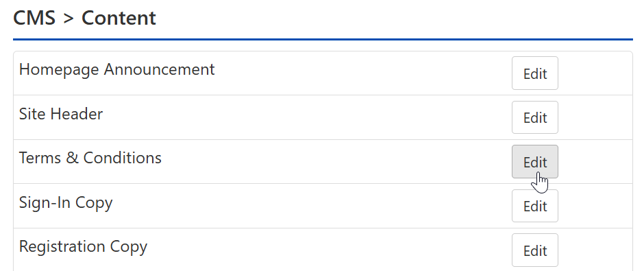Screen dimensions: 644x271
Task: Click the breadcrumb separator arrow
Action: coord(69,19)
